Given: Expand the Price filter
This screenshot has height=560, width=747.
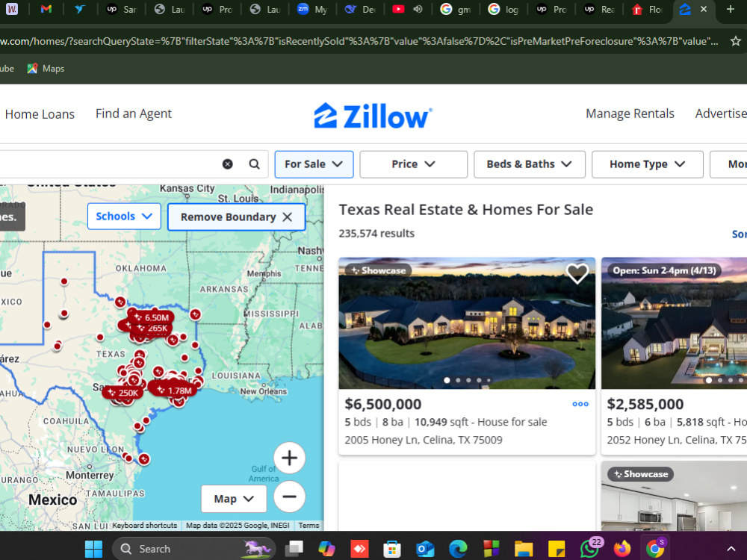Looking at the screenshot, I should click(x=414, y=164).
